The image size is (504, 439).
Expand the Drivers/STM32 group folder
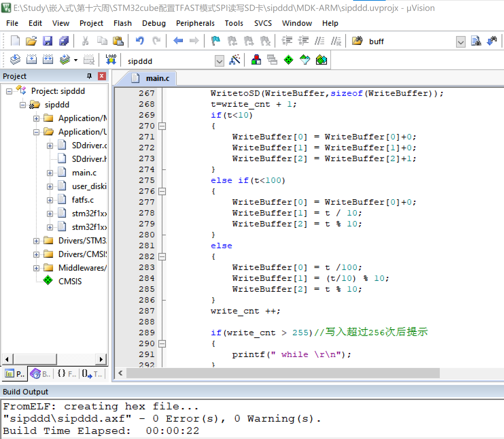click(x=36, y=241)
